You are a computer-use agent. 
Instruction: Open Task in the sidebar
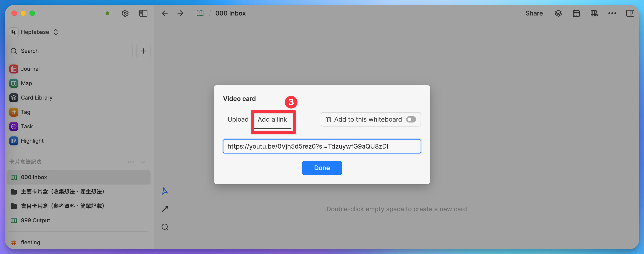pyautogui.click(x=79, y=126)
